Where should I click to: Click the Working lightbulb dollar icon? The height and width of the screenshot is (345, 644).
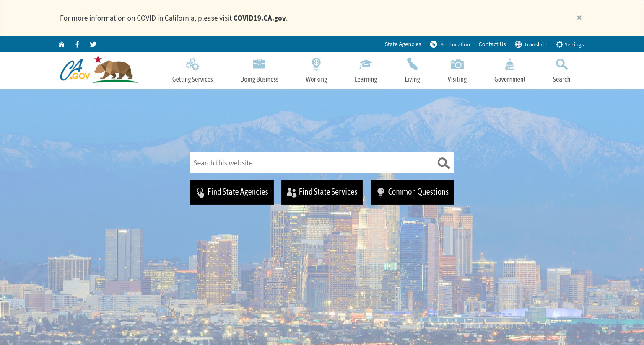(x=316, y=64)
